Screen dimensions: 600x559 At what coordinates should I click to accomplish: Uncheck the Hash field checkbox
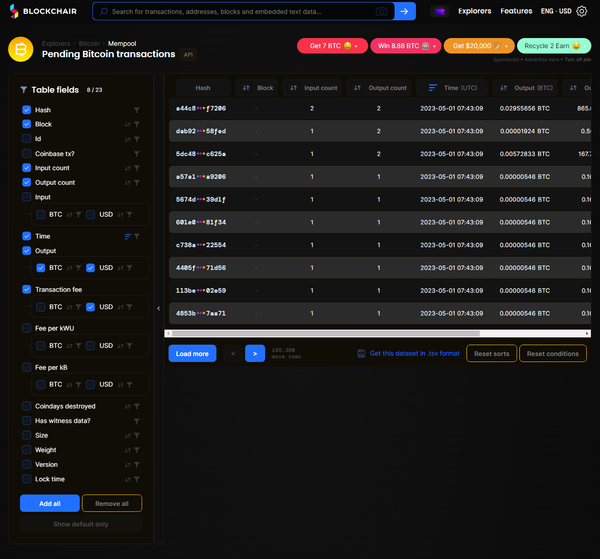pos(26,110)
